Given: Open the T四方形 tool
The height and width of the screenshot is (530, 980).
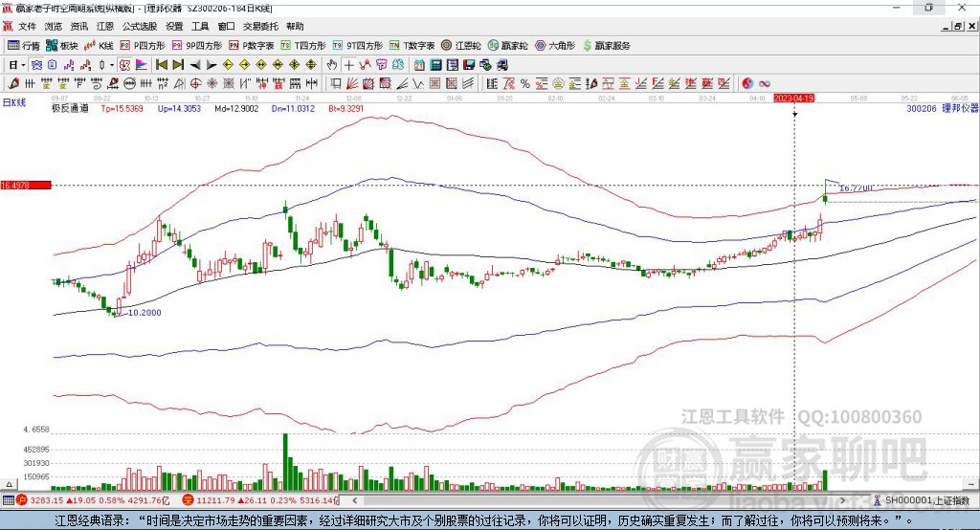Looking at the screenshot, I should pos(303,46).
